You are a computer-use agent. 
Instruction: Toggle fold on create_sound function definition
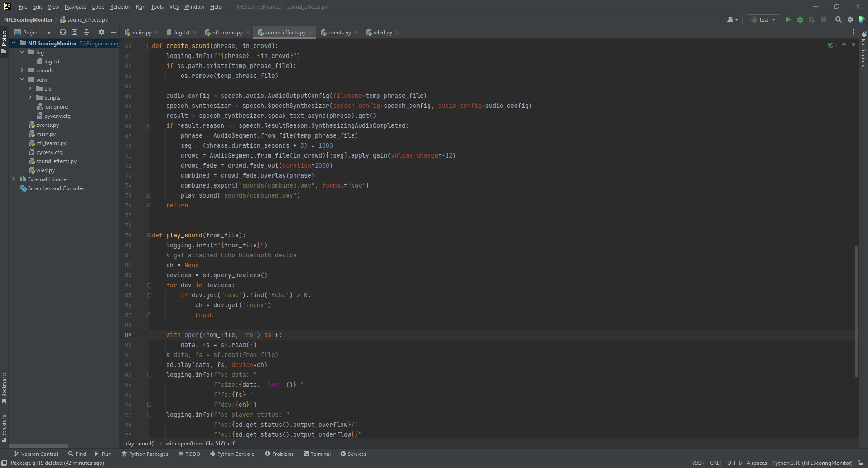149,46
